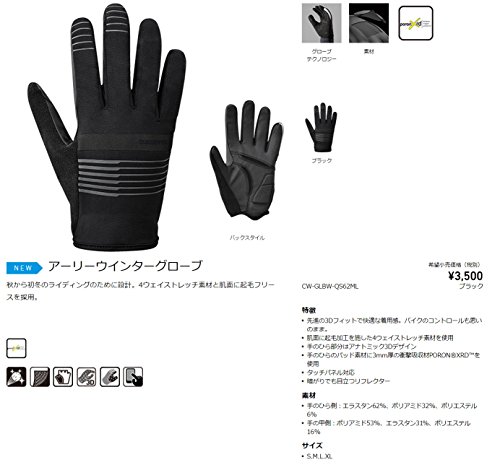Click the 3D fit glove icon

pyautogui.click(x=86, y=377)
